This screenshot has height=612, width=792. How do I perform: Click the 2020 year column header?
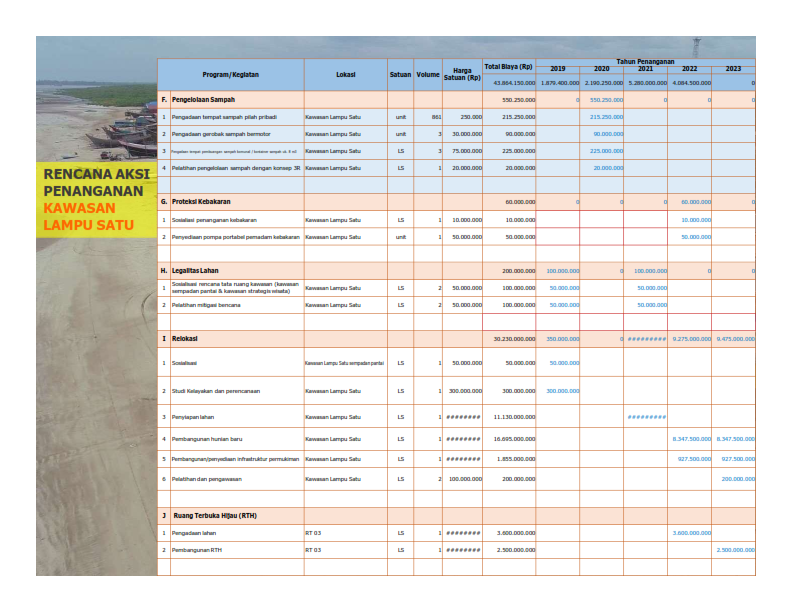click(602, 69)
